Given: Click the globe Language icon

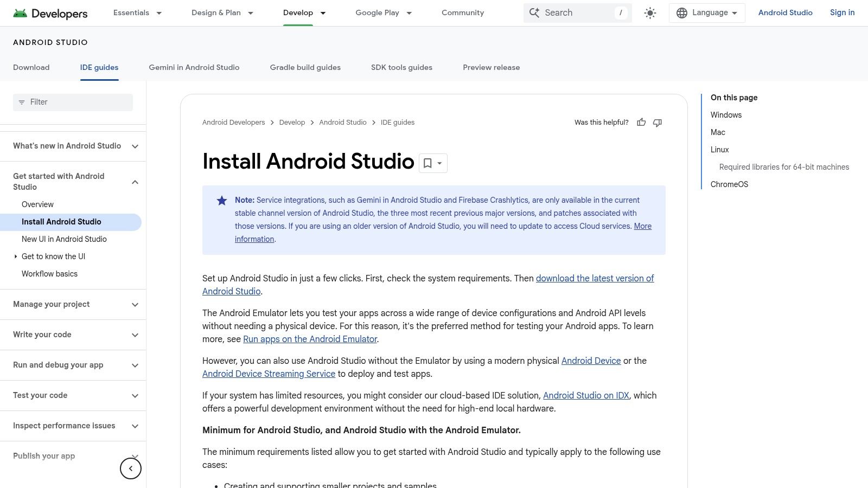Looking at the screenshot, I should click(682, 13).
